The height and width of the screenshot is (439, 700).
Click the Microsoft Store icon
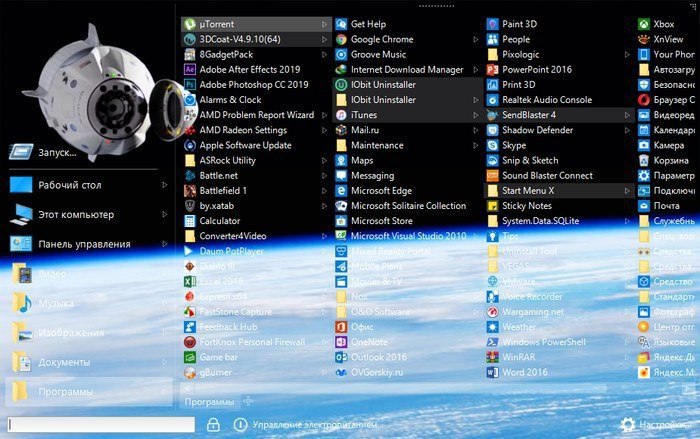tap(341, 221)
